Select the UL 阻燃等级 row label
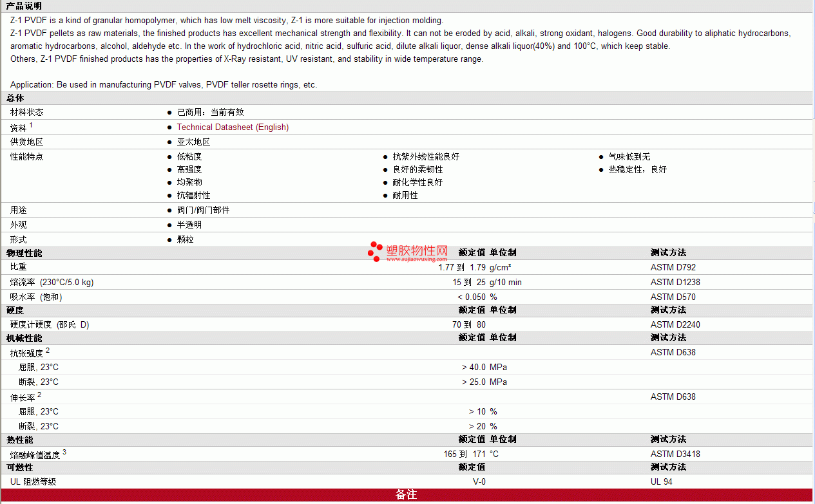Image resolution: width=815 pixels, height=504 pixels. pos(34,481)
